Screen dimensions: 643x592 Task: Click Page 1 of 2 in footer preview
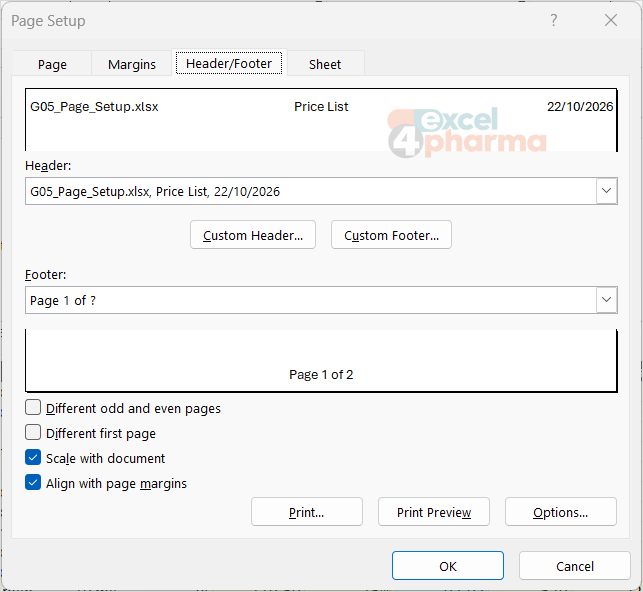(321, 374)
